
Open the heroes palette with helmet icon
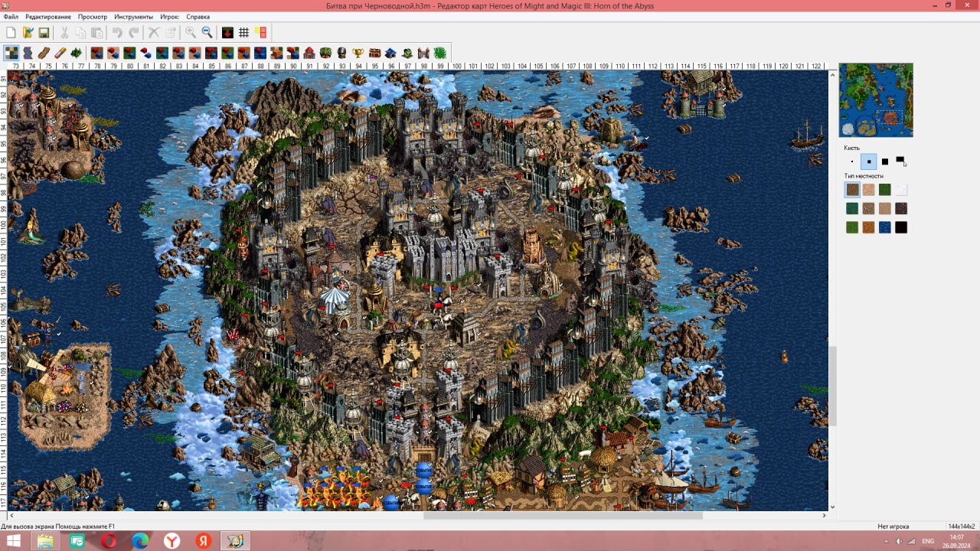coord(341,53)
